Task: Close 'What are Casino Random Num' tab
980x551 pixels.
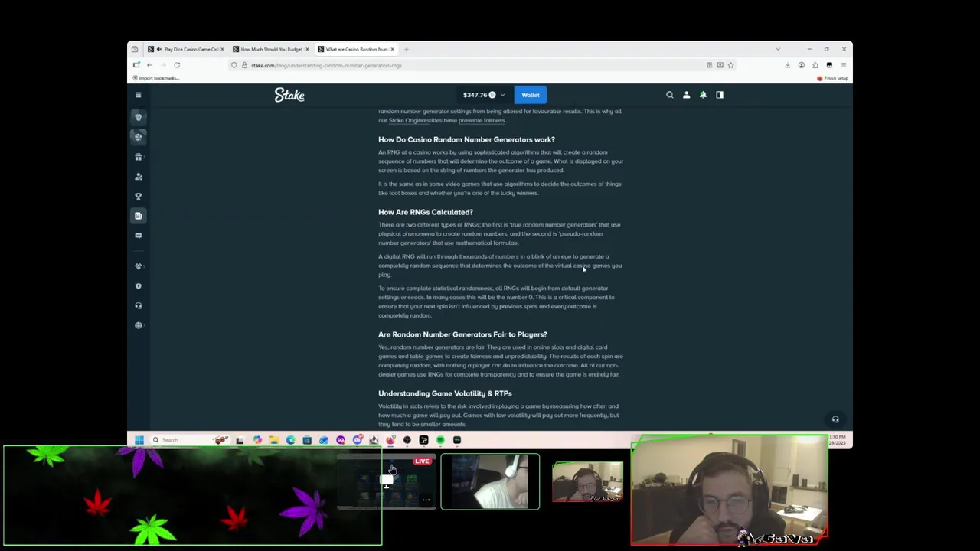Action: pos(392,49)
